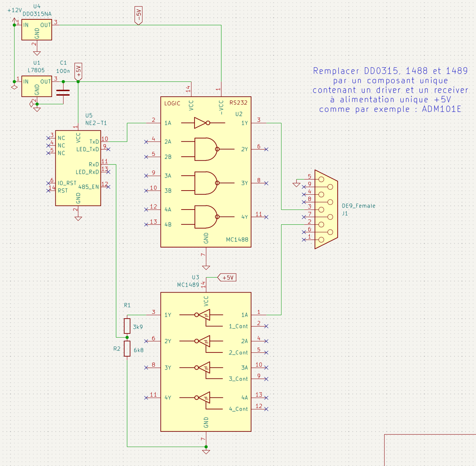Click the LED_TxD pin label on NE2-T1
Image resolution: width=476 pixels, height=466 pixels.
click(88, 149)
